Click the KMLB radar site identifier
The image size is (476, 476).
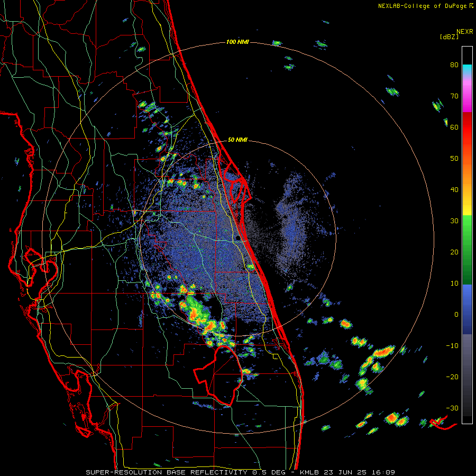pyautogui.click(x=310, y=472)
